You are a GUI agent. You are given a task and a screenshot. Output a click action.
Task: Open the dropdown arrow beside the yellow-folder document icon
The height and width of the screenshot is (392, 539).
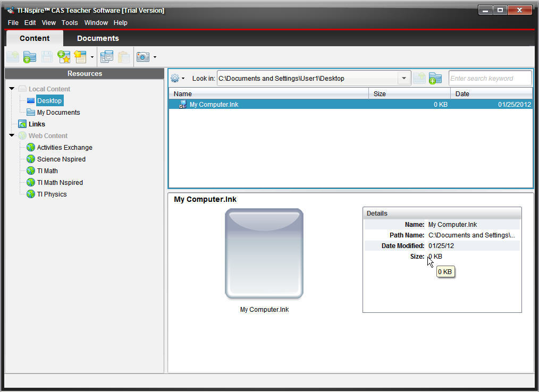92,57
